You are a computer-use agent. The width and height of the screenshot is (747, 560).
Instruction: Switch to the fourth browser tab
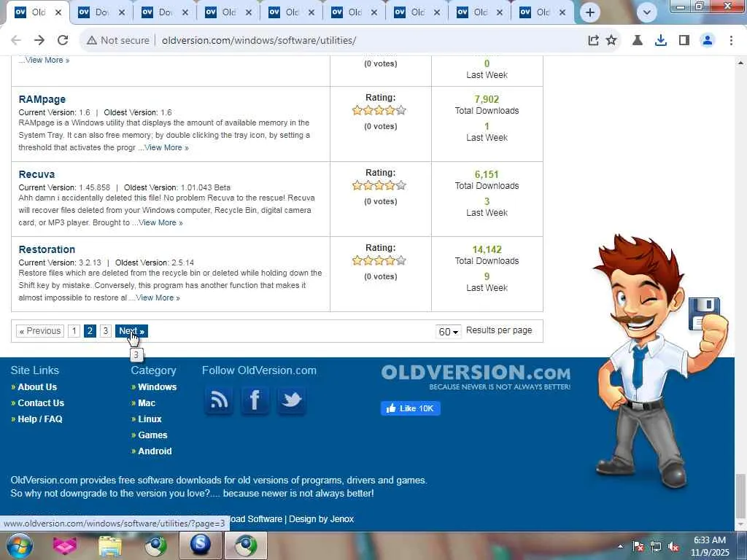pos(228,12)
